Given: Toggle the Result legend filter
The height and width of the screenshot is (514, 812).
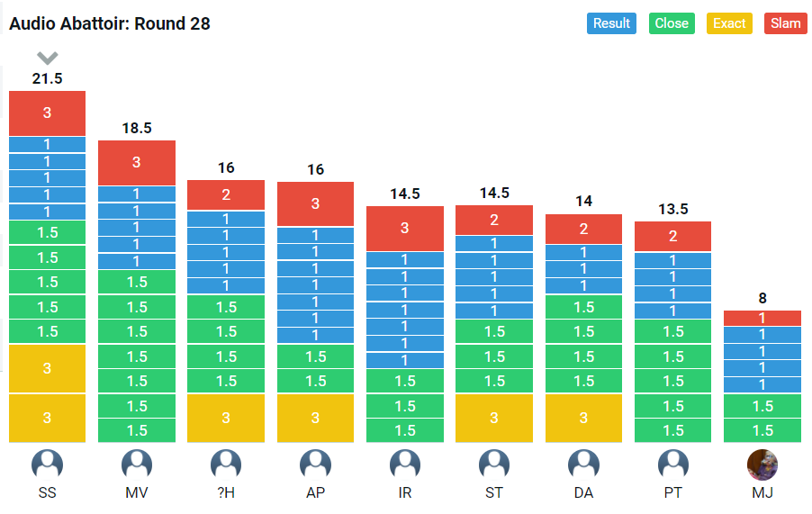Looking at the screenshot, I should pyautogui.click(x=611, y=23).
